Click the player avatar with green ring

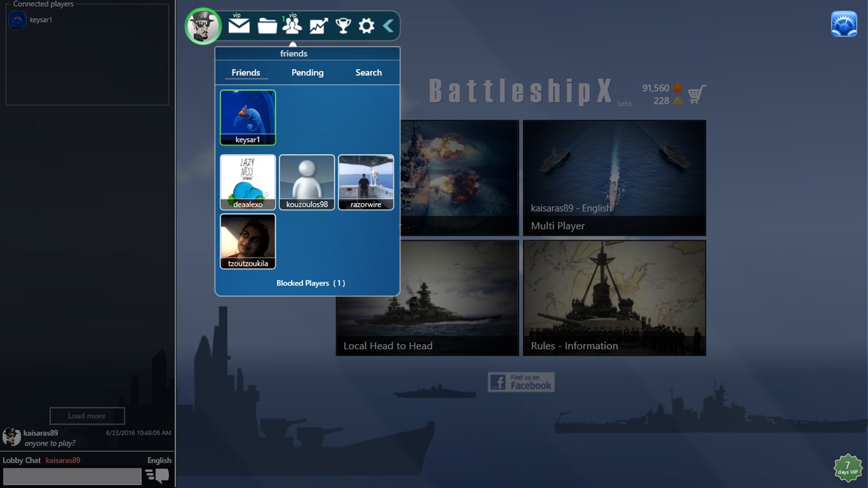(x=203, y=25)
